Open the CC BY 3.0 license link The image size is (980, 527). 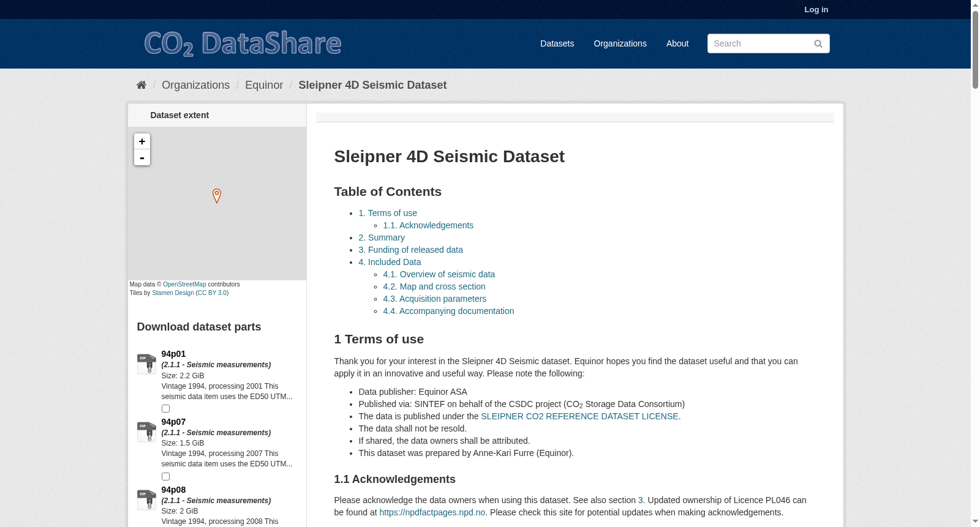tap(213, 293)
